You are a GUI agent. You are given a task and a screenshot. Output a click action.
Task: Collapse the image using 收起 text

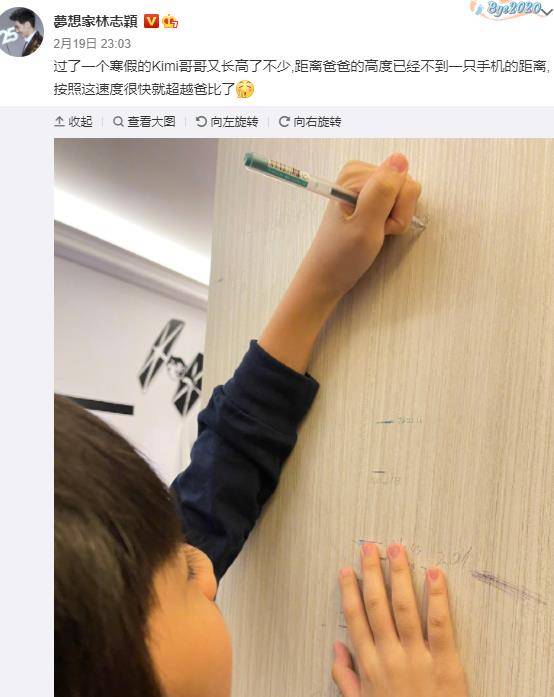pos(80,121)
